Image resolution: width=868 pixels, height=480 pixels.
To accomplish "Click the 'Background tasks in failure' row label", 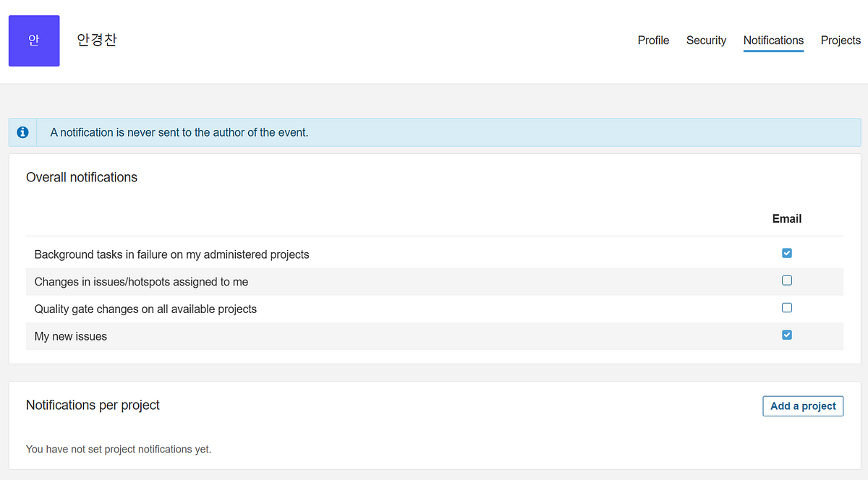I will coord(171,254).
